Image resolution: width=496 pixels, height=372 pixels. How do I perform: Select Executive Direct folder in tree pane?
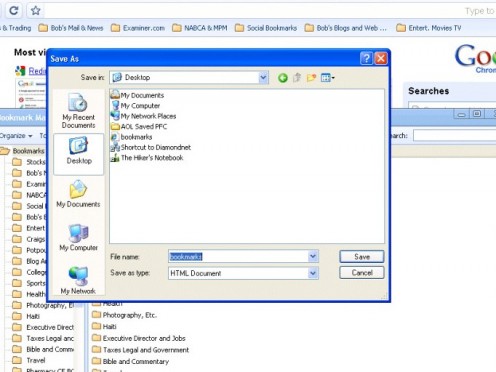click(x=43, y=327)
